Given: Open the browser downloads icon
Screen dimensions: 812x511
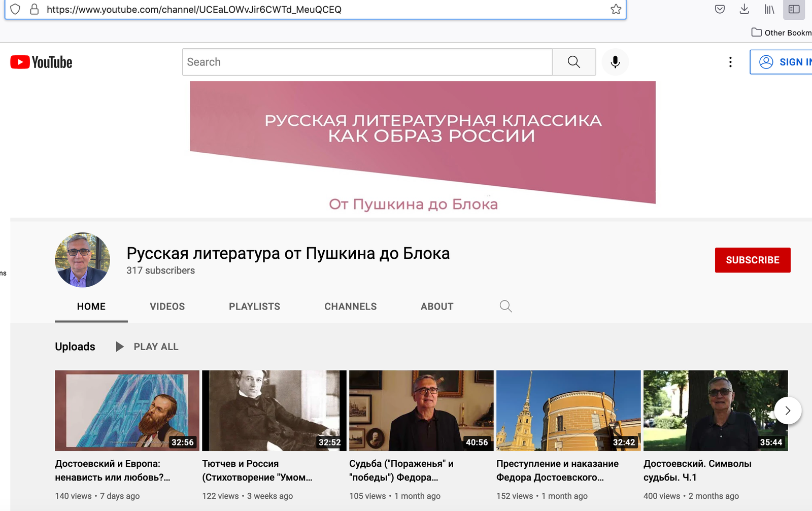Looking at the screenshot, I should (745, 9).
